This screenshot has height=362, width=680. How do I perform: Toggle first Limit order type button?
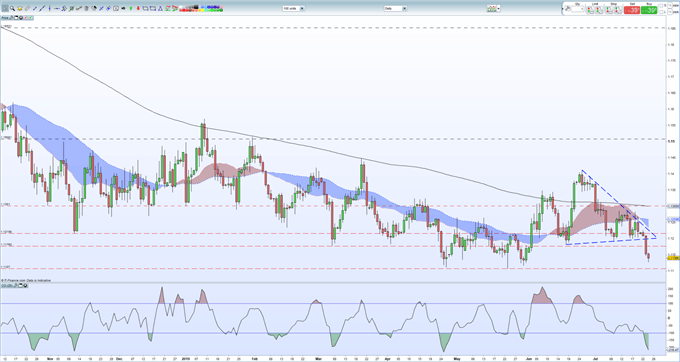point(591,10)
